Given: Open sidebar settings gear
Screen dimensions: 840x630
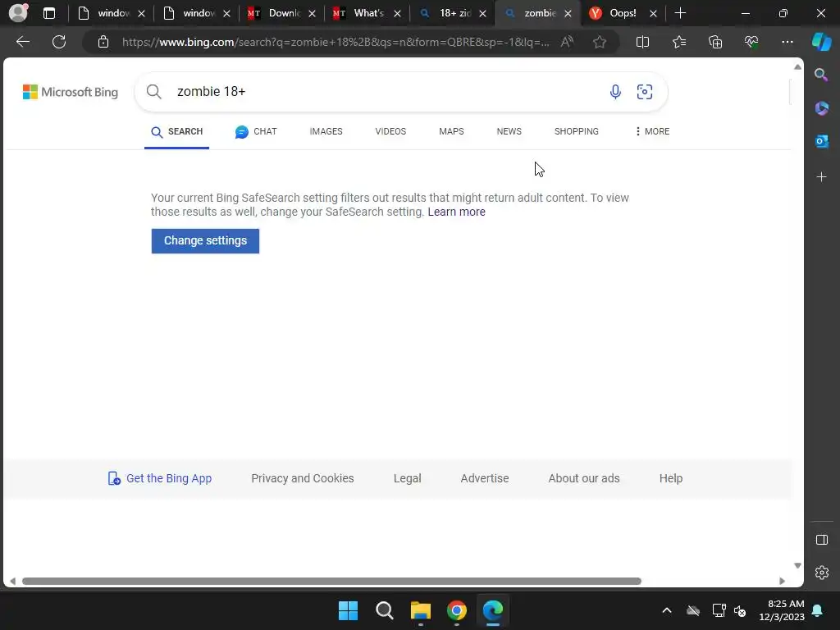Looking at the screenshot, I should [x=821, y=573].
